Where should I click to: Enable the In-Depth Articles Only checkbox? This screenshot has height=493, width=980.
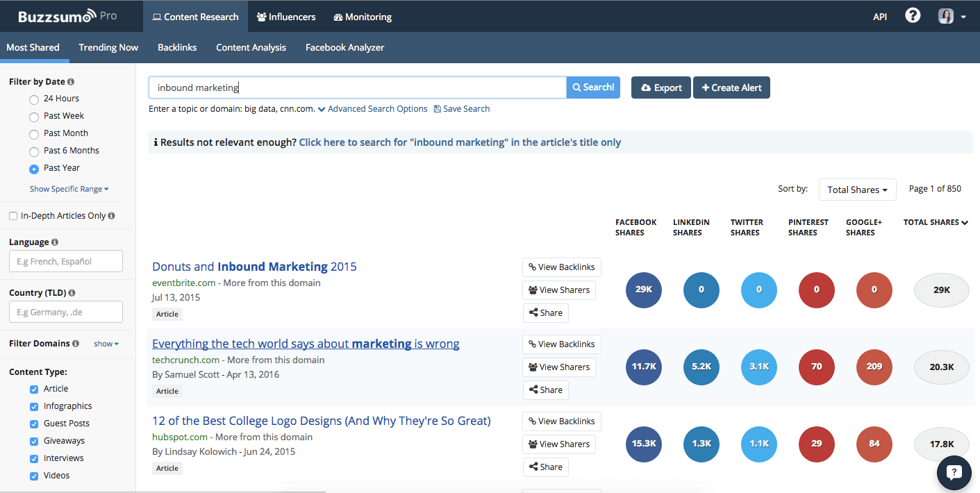tap(13, 215)
